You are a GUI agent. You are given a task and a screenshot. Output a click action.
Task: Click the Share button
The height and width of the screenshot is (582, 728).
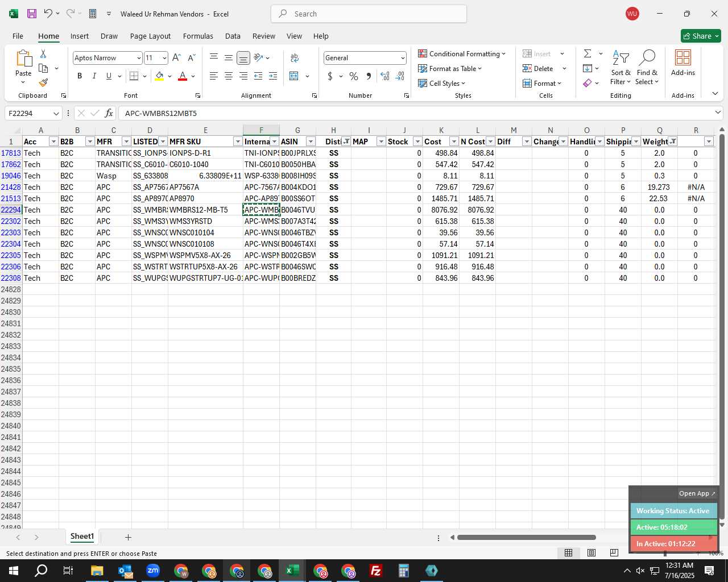click(x=701, y=36)
